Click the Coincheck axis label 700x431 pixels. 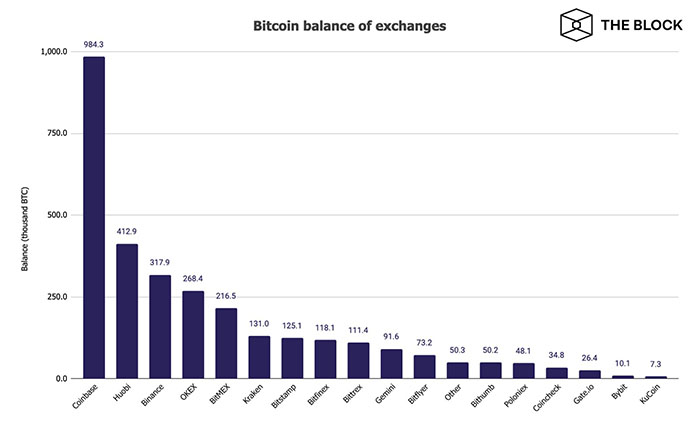click(547, 398)
